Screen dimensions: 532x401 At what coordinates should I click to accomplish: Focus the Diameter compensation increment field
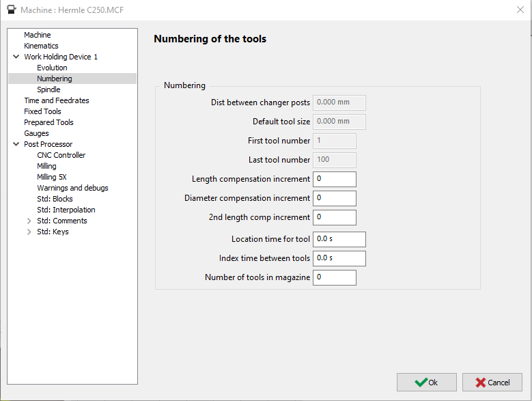pos(334,198)
